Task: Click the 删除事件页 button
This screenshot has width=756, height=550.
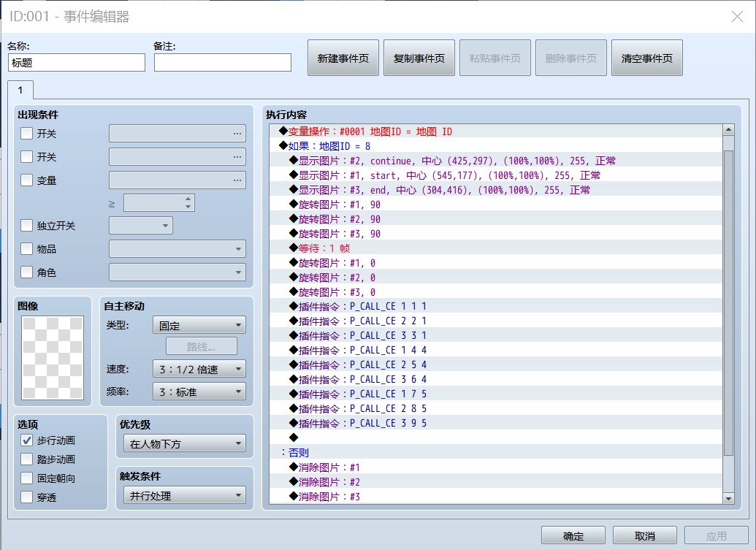Action: [x=571, y=58]
